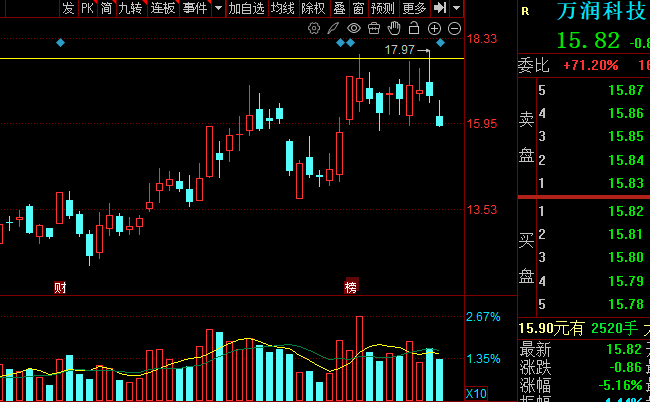Screen dimensions: 650x402
Task: Open the 预测 forecast tool
Action: 382,8
